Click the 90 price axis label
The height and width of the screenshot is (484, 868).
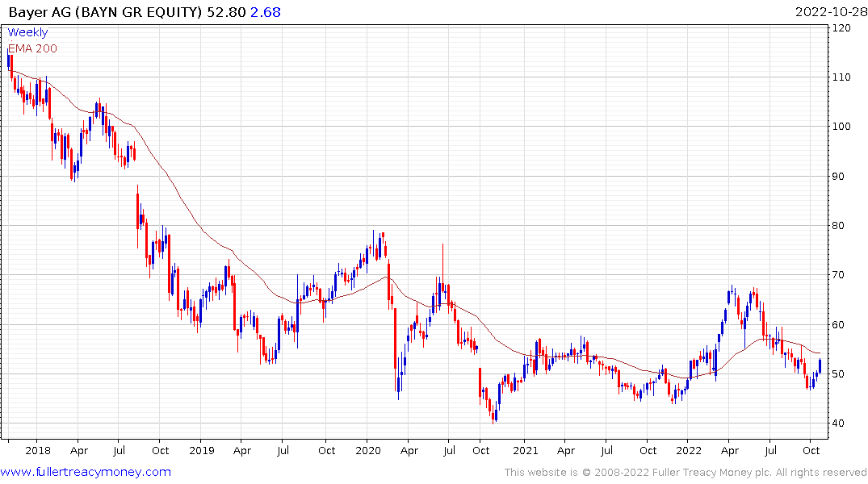point(838,177)
